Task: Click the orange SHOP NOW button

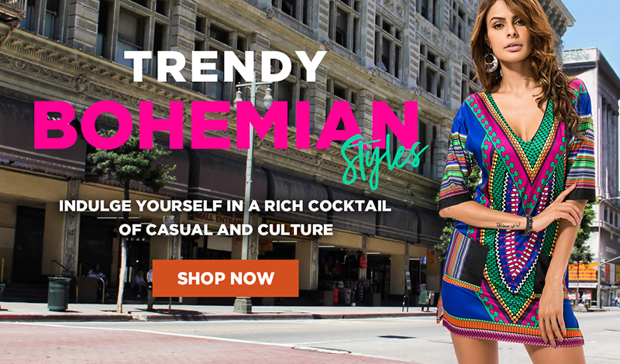Action: tap(226, 278)
